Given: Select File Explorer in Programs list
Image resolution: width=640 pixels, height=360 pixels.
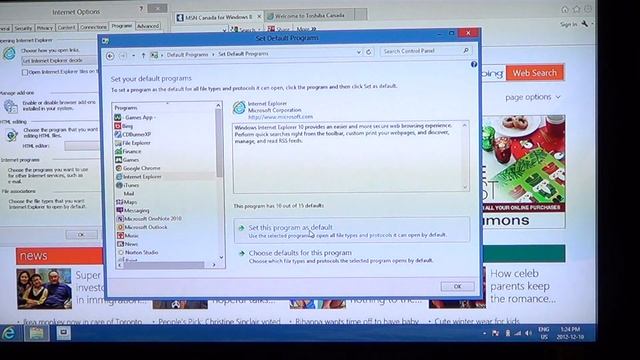Looking at the screenshot, I should tap(133, 143).
